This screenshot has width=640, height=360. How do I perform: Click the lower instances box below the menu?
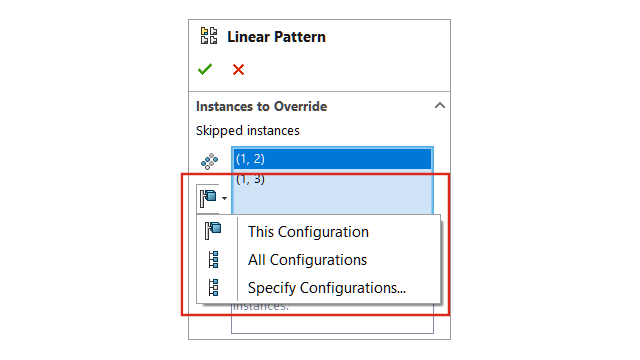point(332,319)
